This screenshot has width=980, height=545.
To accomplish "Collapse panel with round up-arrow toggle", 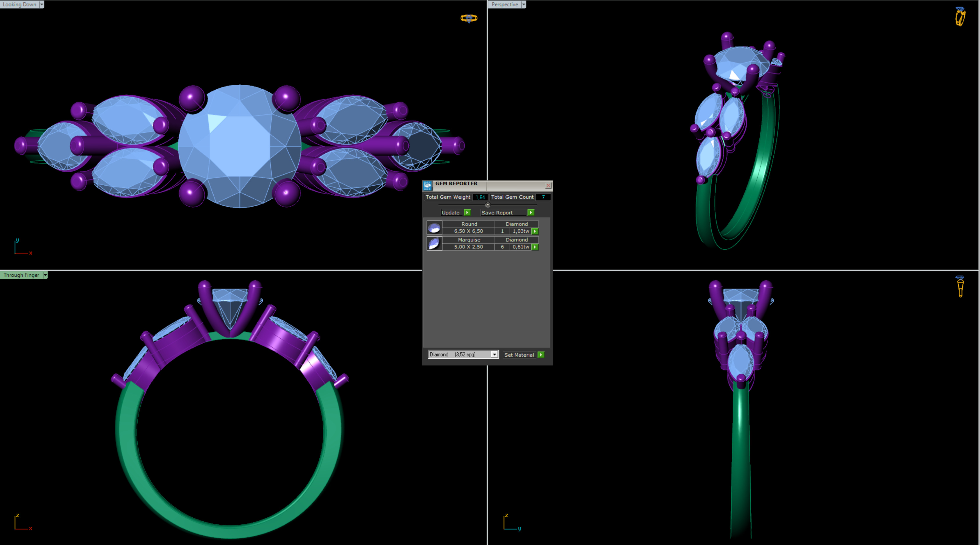I will 488,205.
